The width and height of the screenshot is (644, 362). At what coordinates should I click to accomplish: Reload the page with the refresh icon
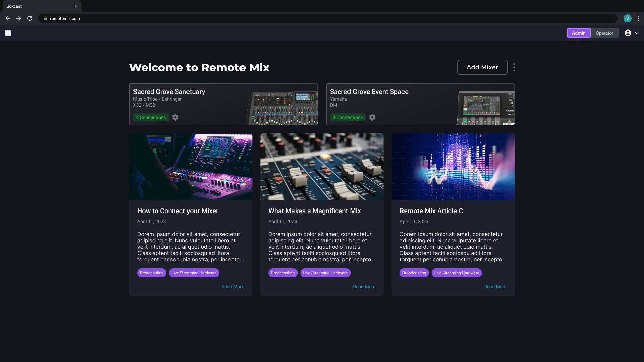(30, 19)
